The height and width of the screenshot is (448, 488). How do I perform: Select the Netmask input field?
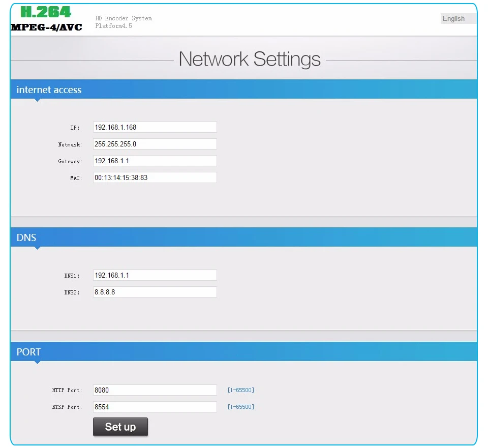pos(155,144)
